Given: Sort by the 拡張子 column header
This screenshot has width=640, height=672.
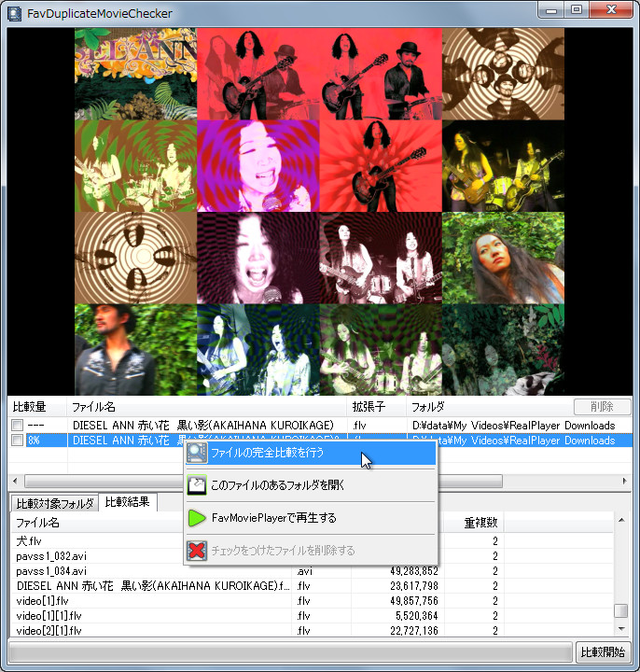Looking at the screenshot, I should (376, 407).
